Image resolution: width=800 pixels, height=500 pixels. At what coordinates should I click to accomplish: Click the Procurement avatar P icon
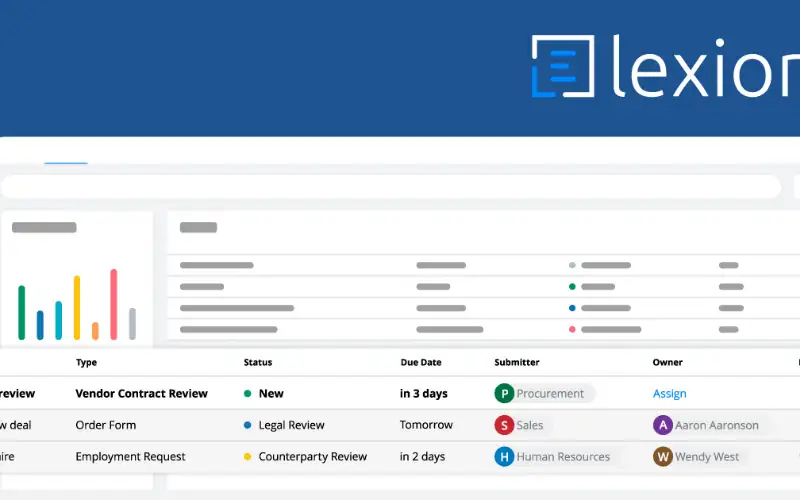tap(504, 393)
